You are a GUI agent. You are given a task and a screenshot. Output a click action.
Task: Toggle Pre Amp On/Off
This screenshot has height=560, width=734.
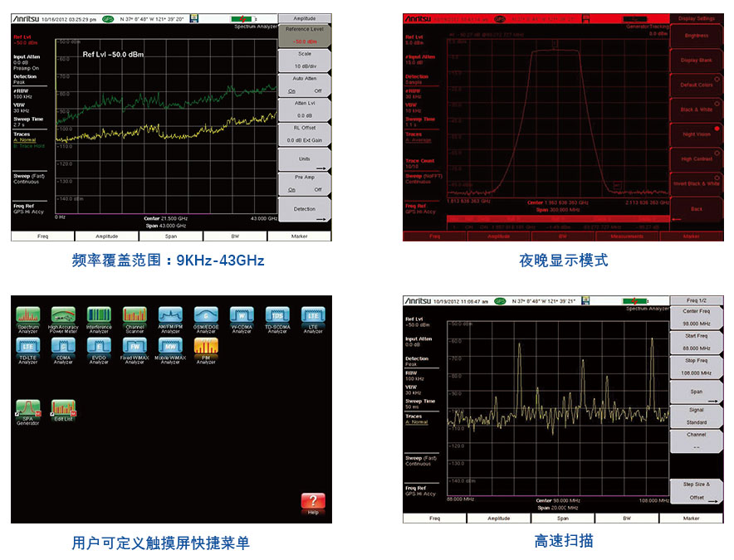click(x=305, y=184)
